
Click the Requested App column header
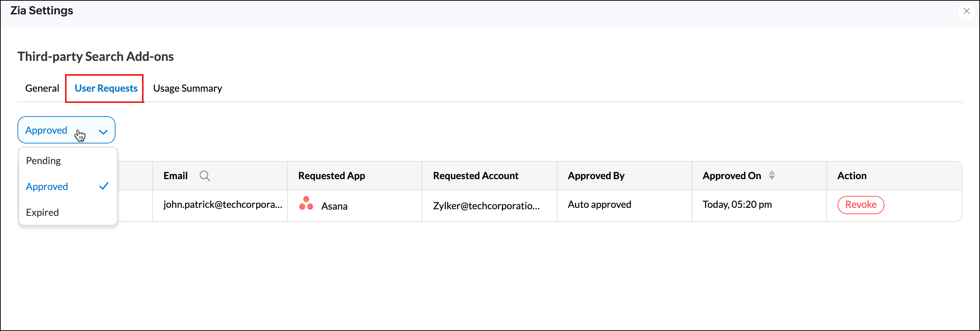[x=331, y=176]
